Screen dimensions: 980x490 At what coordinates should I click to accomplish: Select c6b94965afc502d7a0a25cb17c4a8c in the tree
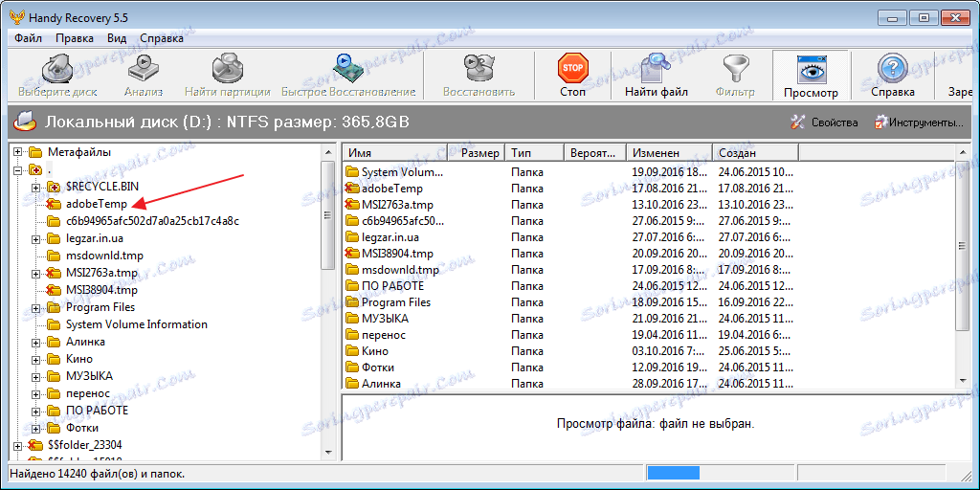coord(152,221)
